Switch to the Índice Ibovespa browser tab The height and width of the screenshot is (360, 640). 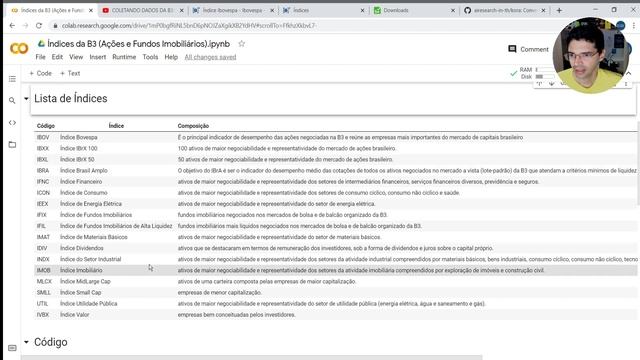232,10
